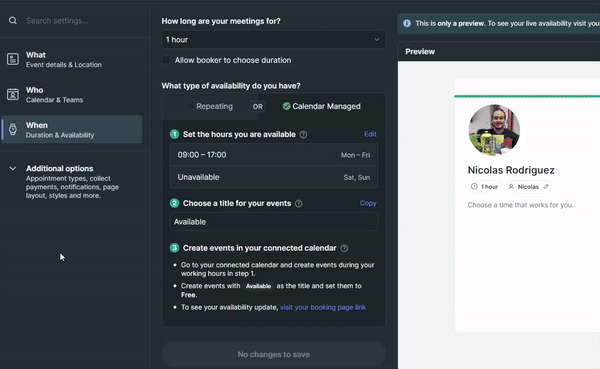Select the Repeating availability option

tap(210, 106)
